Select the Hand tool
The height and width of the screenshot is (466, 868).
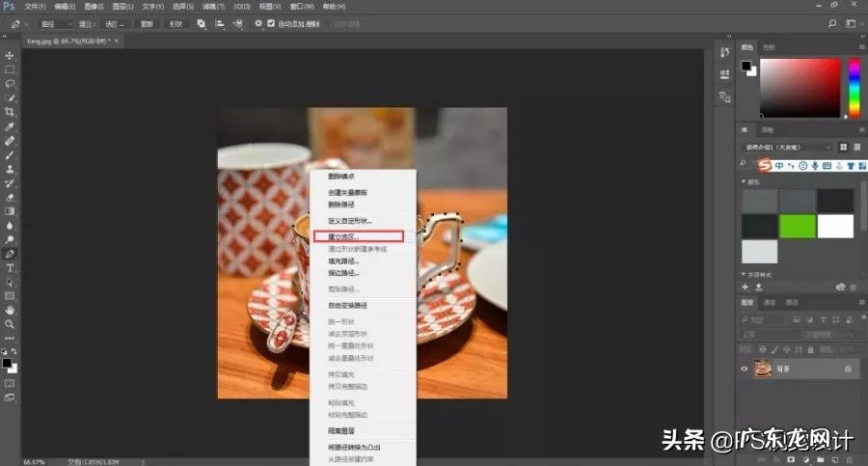(x=10, y=311)
